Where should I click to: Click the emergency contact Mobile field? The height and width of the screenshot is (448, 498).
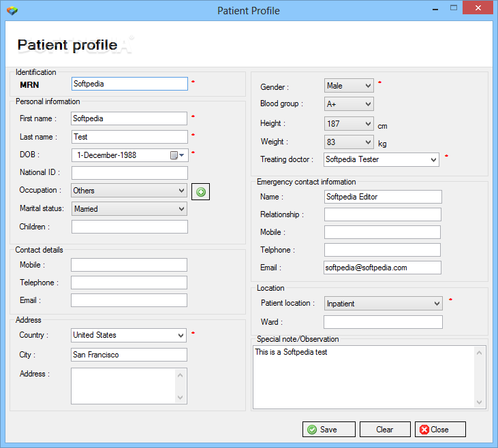pos(382,232)
